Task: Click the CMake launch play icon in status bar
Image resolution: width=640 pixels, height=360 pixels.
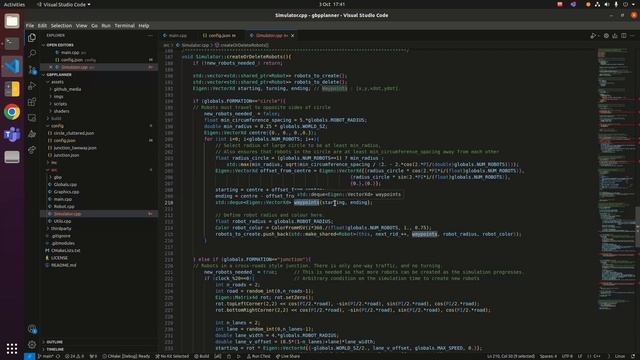Action: [239, 356]
